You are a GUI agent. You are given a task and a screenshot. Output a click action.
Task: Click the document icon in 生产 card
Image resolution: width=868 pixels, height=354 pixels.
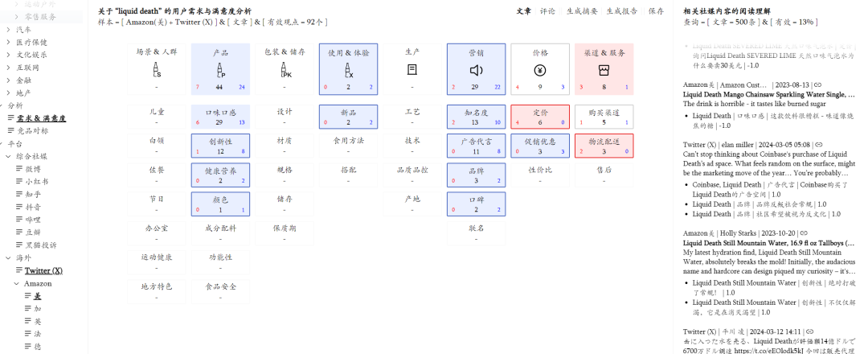click(412, 70)
